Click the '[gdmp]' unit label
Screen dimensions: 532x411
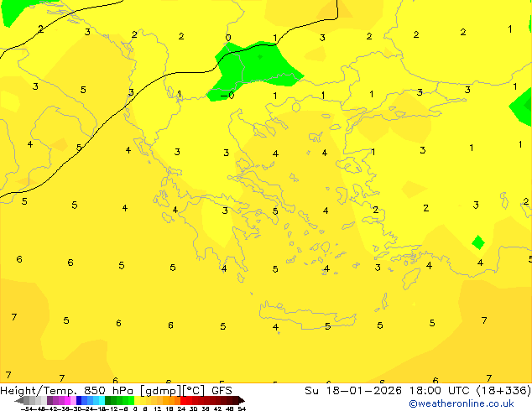[161, 391]
